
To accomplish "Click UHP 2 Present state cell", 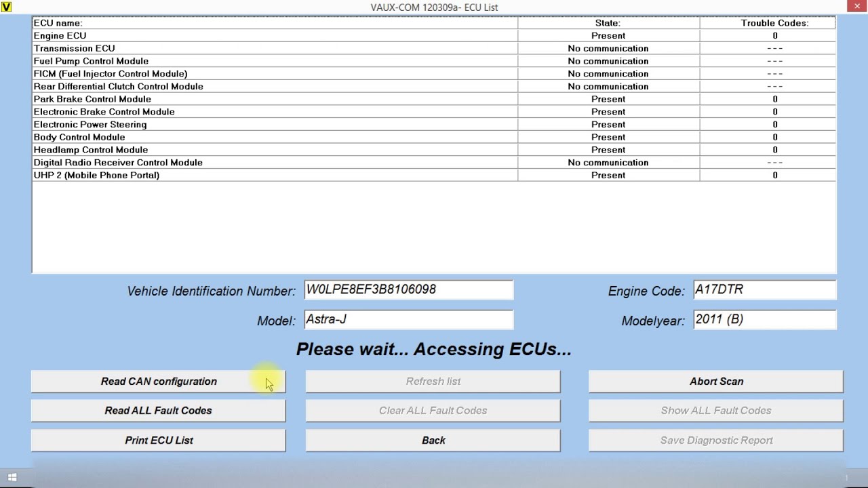I will coord(608,175).
